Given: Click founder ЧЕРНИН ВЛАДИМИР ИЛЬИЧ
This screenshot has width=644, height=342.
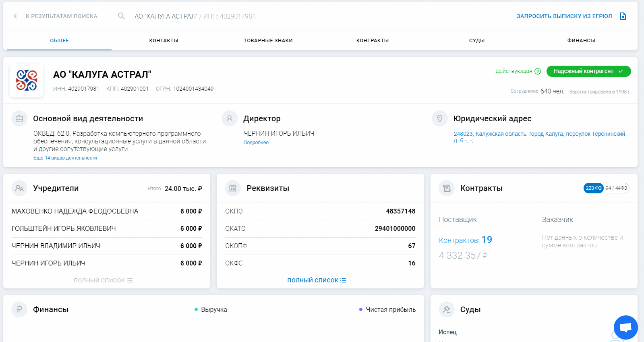Looking at the screenshot, I should (56, 246).
